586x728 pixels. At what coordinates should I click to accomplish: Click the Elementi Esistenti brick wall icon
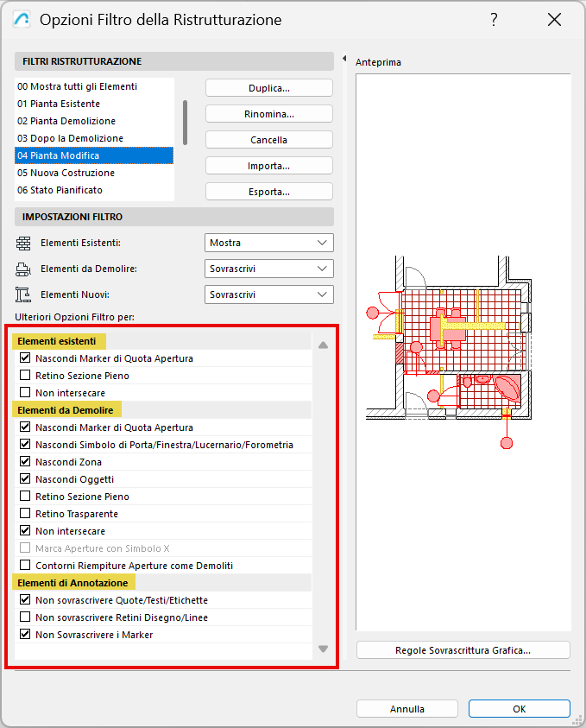(x=23, y=243)
